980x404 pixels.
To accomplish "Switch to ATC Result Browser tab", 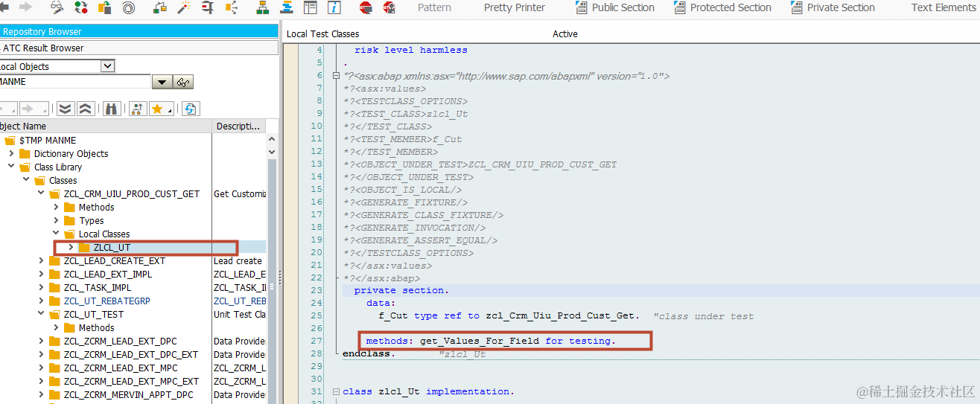I will [139, 48].
